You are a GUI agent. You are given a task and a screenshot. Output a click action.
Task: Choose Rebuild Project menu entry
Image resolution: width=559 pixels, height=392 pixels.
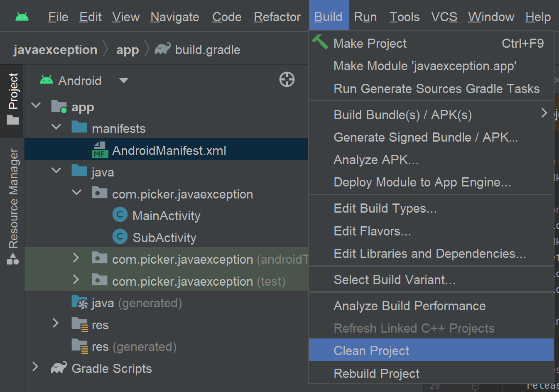click(376, 374)
